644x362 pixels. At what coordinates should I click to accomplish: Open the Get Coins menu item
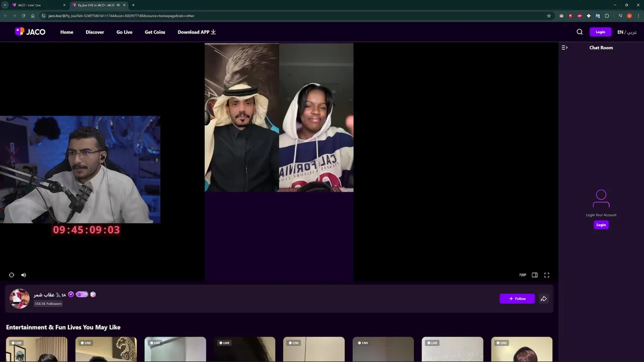[155, 32]
